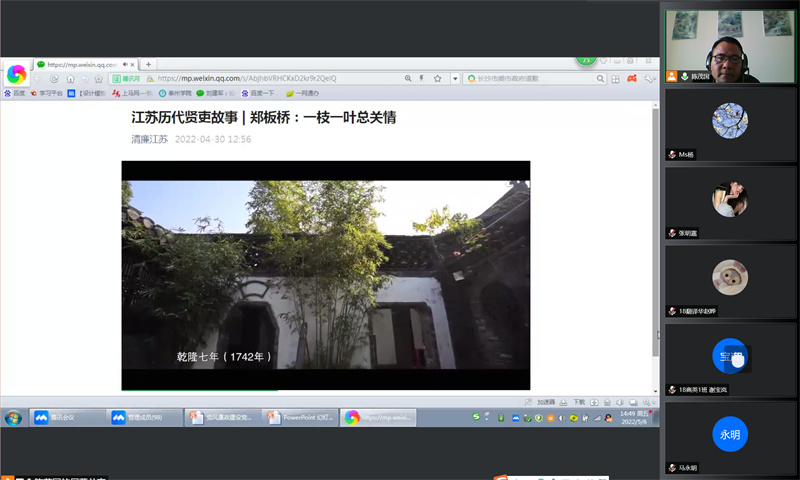Switch to PowerPoint taskbar window
Screen dimensions: 800x480
[298, 417]
